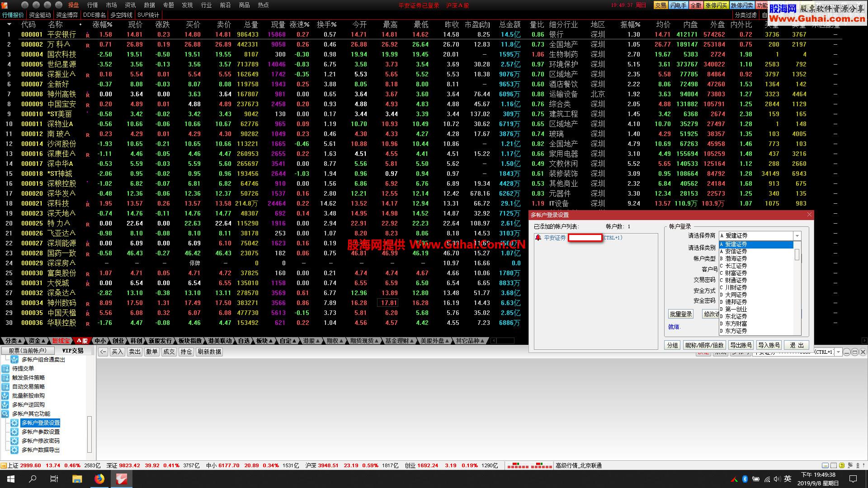The image size is (868, 488).
Task: Open File Explorer from taskbar
Action: pyautogui.click(x=77, y=479)
